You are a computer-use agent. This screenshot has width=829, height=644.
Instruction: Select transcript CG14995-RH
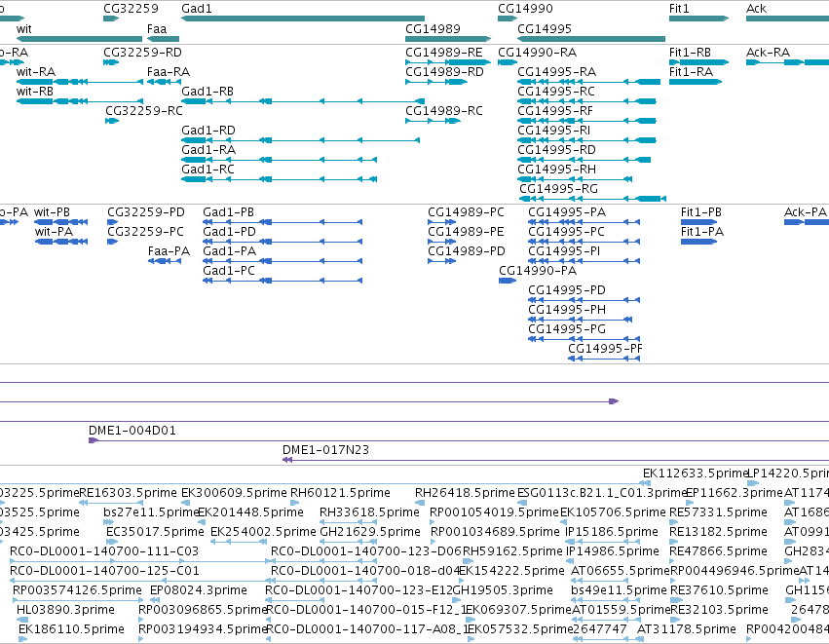pos(575,180)
